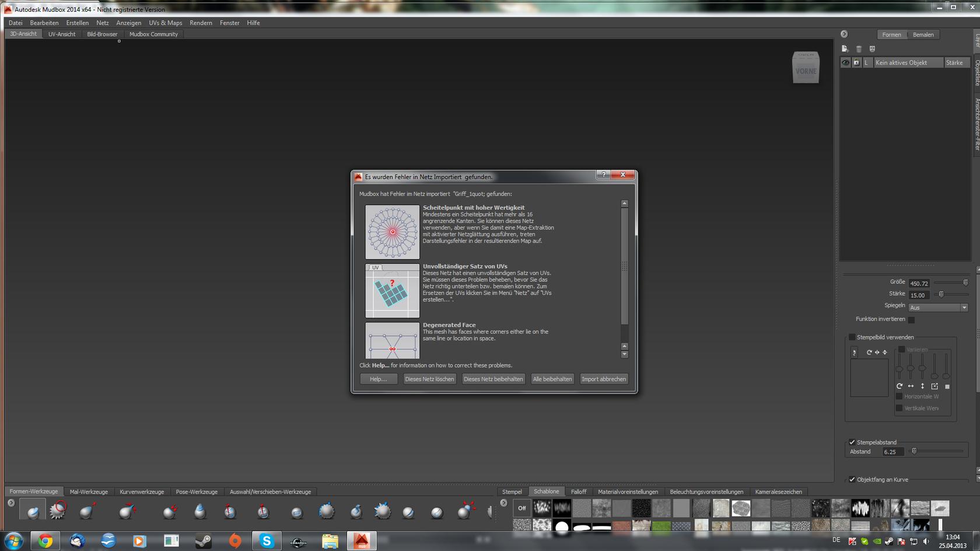Open the 'UVs & Maps' menu

pos(165,23)
